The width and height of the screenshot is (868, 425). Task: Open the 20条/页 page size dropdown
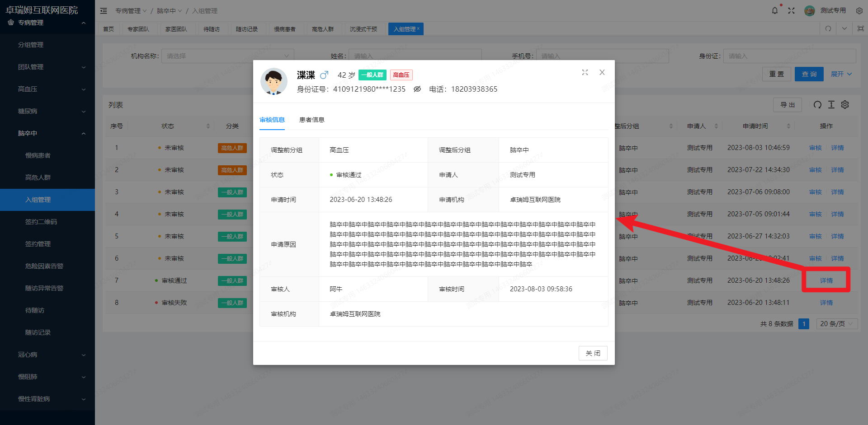(836, 324)
